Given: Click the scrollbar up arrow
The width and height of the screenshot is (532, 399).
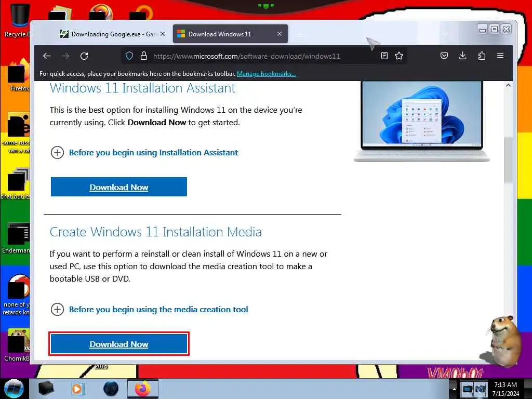Looking at the screenshot, I should (508, 86).
